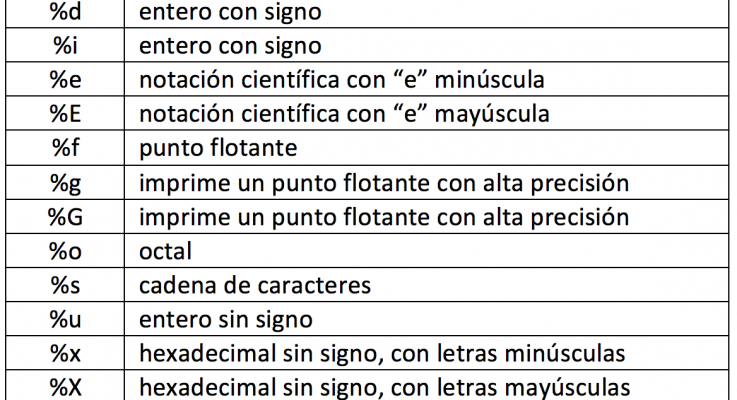
Task: Click the %e specifier cell
Action: pyautogui.click(x=65, y=79)
